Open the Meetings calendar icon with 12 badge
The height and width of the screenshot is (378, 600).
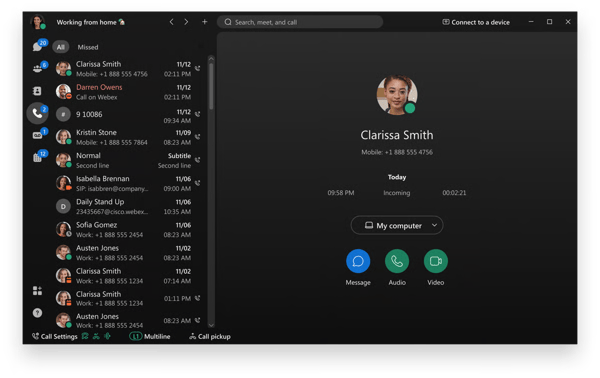[38, 157]
